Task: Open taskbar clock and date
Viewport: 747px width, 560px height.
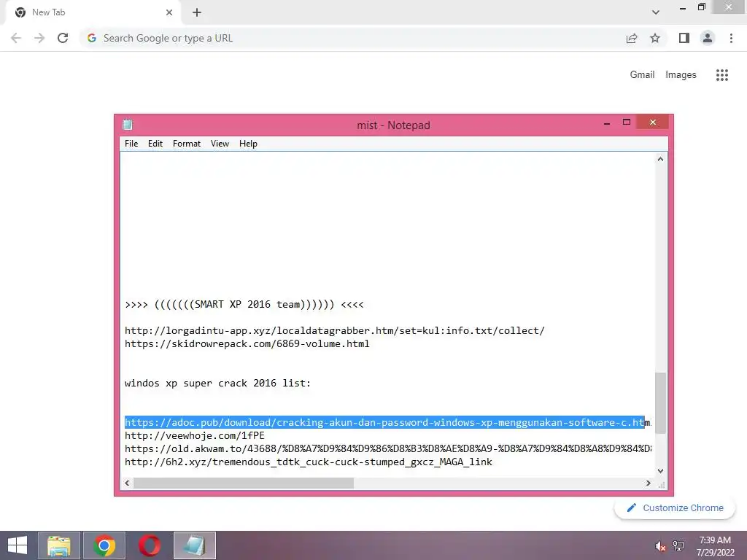Action: coord(715,546)
